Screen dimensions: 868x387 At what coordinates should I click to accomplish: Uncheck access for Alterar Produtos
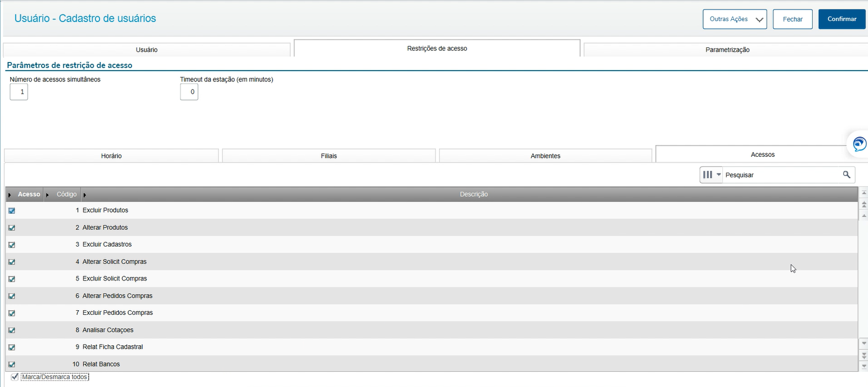click(x=12, y=228)
